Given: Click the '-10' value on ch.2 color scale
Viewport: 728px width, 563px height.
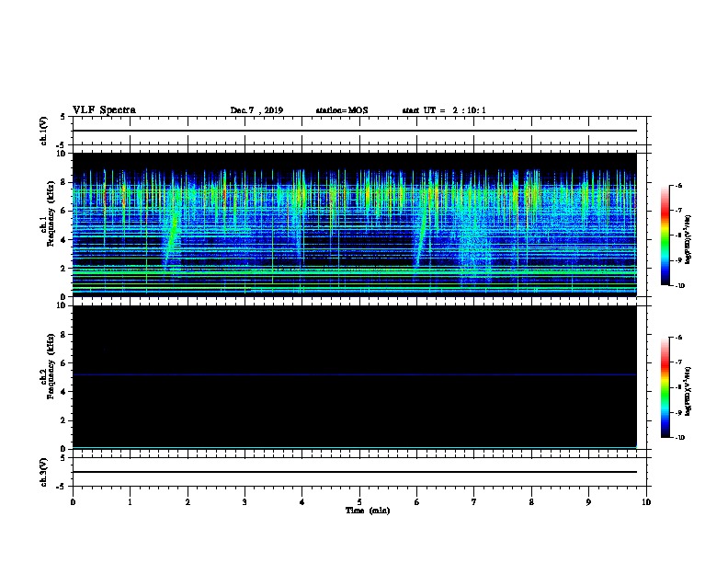Looking at the screenshot, I should click(x=679, y=438).
